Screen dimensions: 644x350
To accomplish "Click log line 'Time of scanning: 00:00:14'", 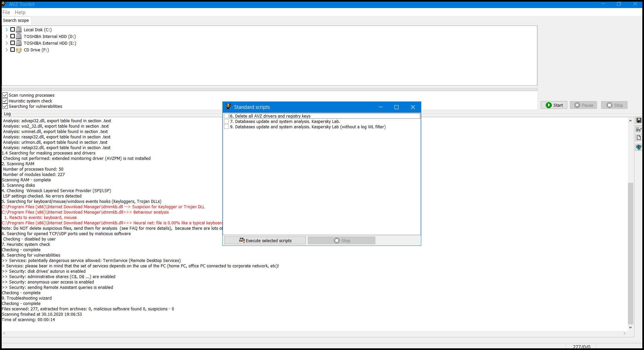I will (28, 320).
